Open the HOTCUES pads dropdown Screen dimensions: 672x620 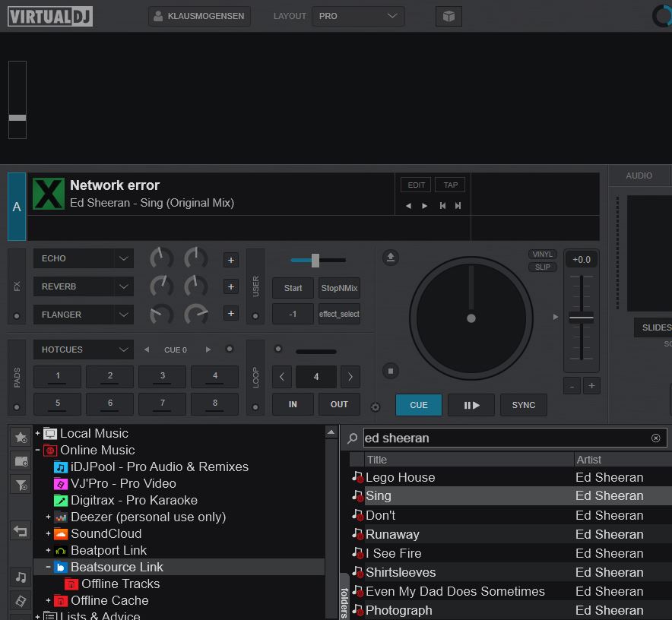coord(84,350)
